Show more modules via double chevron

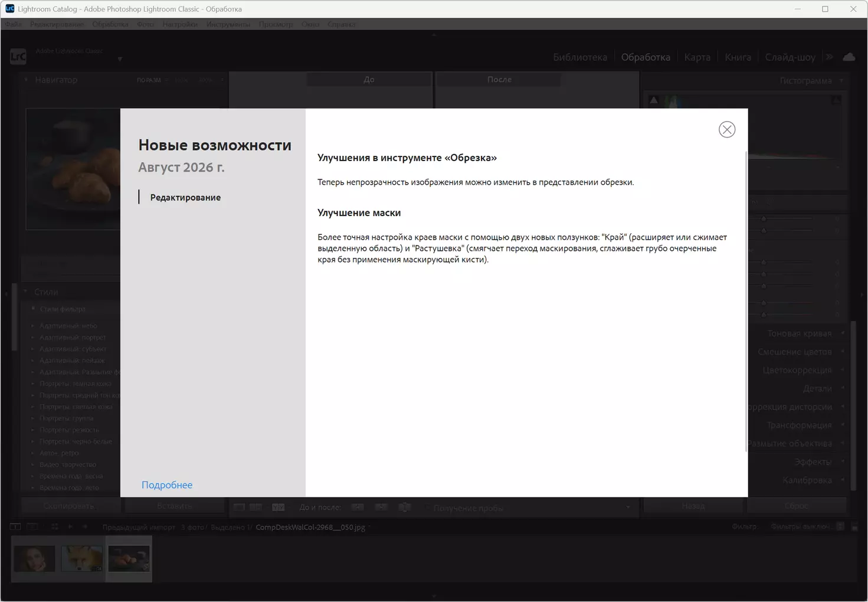click(830, 57)
